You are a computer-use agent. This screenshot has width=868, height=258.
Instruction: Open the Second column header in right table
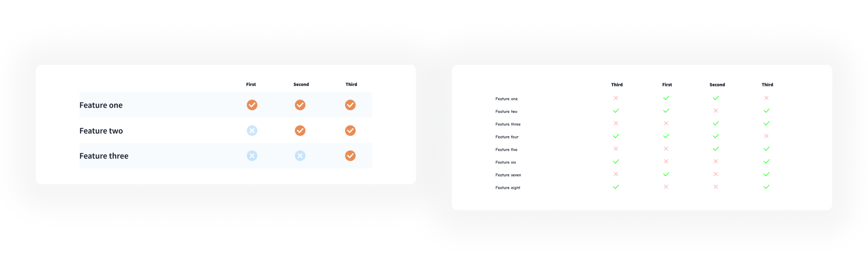pyautogui.click(x=717, y=84)
